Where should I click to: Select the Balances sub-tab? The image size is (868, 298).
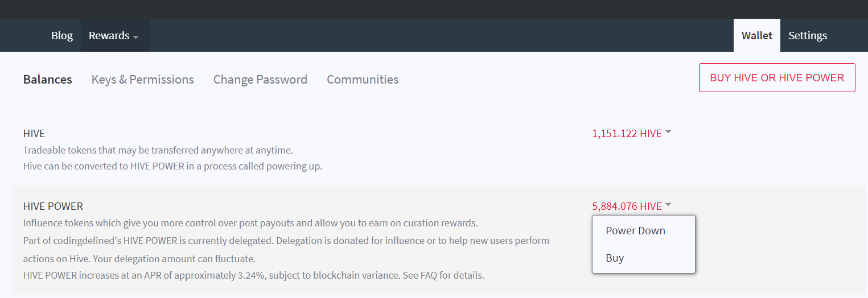click(47, 80)
